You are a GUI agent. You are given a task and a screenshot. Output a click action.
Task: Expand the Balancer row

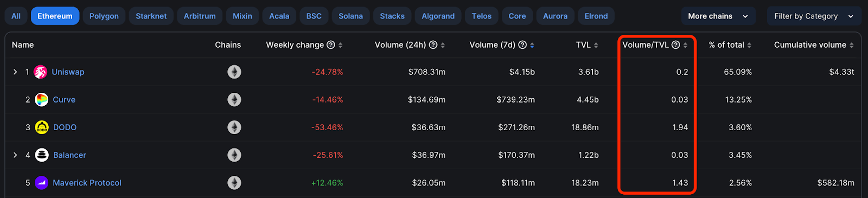(x=15, y=155)
